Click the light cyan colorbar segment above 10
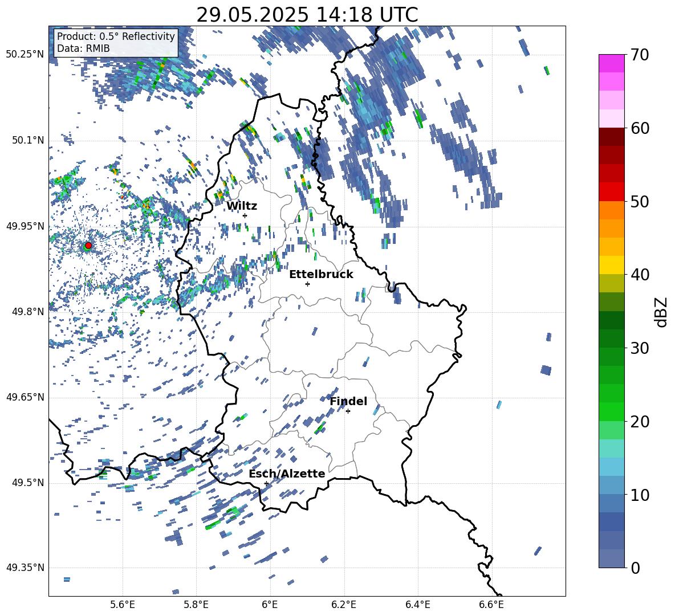Image resolution: width=675 pixels, height=616 pixels. [x=611, y=467]
